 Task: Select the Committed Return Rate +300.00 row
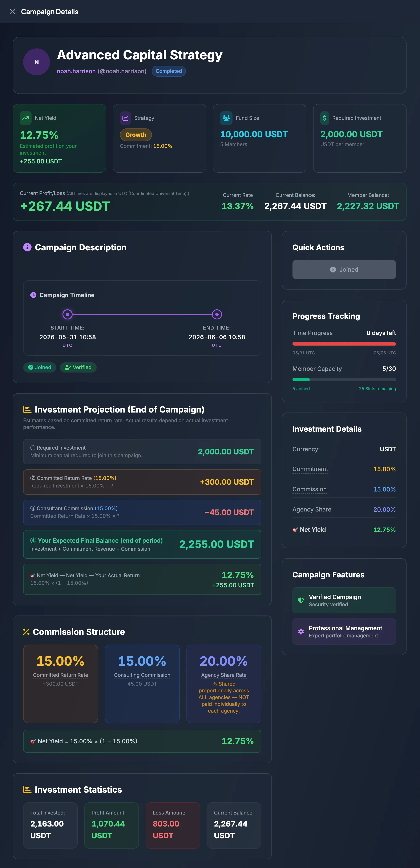click(x=142, y=482)
